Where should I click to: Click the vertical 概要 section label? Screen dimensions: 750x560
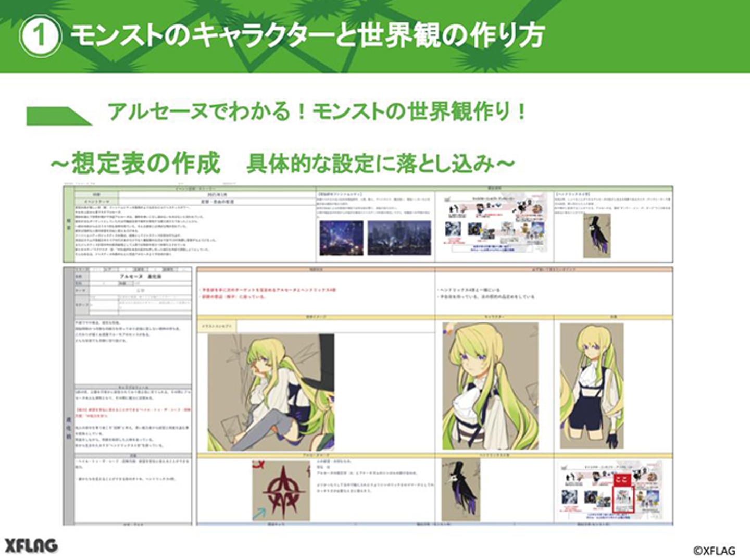click(69, 225)
